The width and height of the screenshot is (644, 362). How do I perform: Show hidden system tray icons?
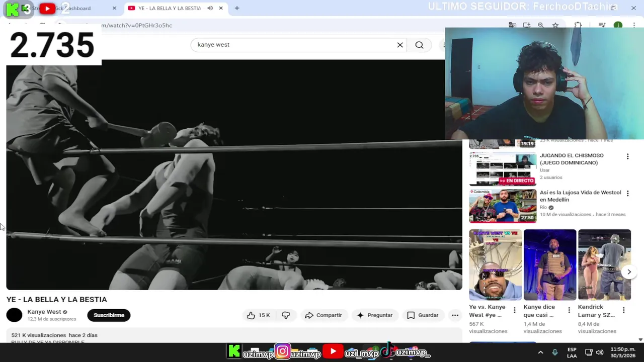click(540, 352)
